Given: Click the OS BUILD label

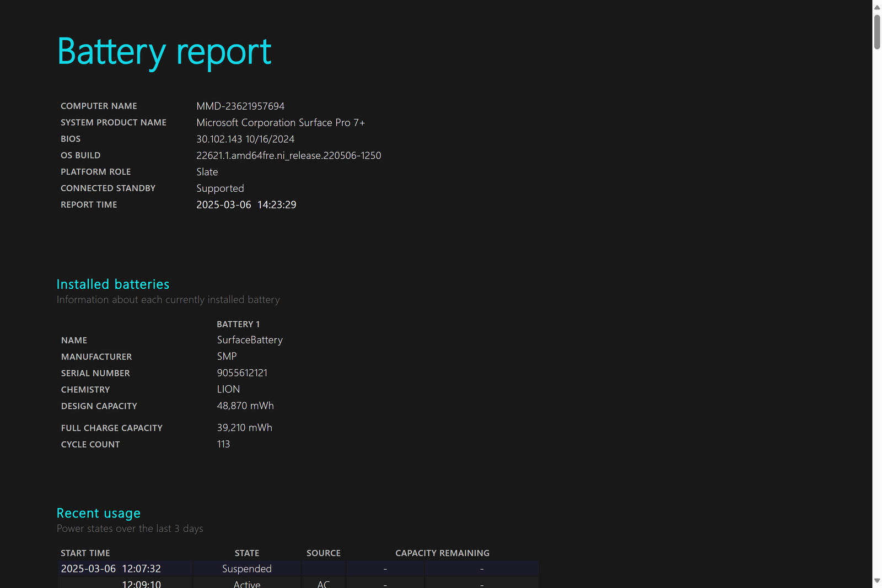Looking at the screenshot, I should point(80,155).
